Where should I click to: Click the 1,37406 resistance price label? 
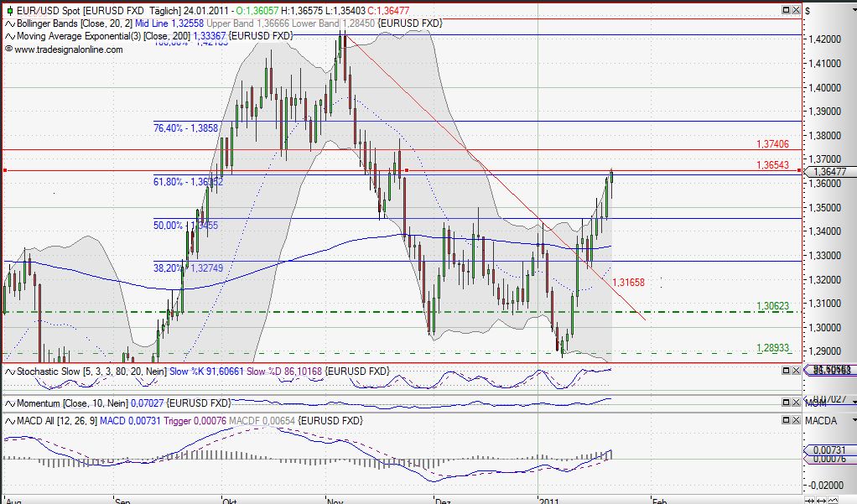click(773, 144)
